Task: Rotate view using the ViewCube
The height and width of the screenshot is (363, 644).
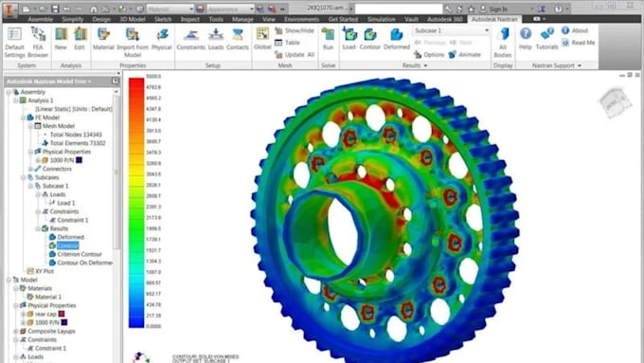Action: (x=615, y=102)
